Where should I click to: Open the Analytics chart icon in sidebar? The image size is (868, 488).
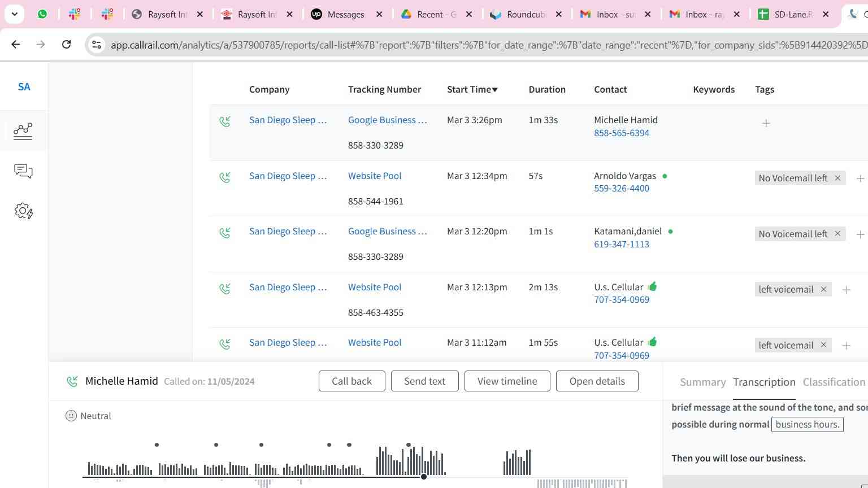coord(23,131)
